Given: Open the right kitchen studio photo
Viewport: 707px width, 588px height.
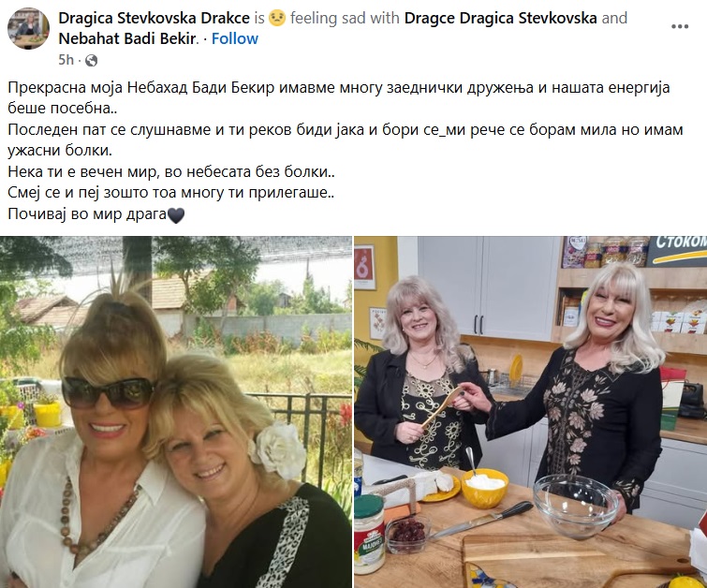Looking at the screenshot, I should pyautogui.click(x=531, y=412).
